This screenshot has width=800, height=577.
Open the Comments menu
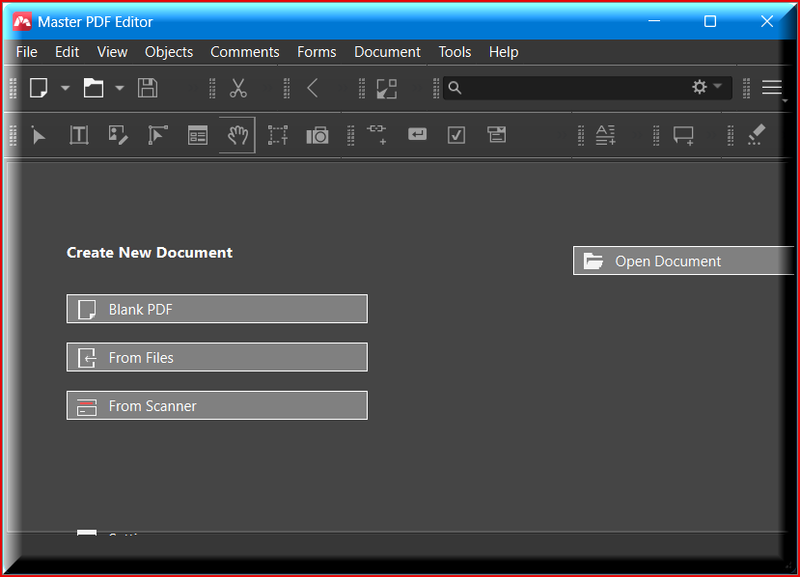pos(245,52)
